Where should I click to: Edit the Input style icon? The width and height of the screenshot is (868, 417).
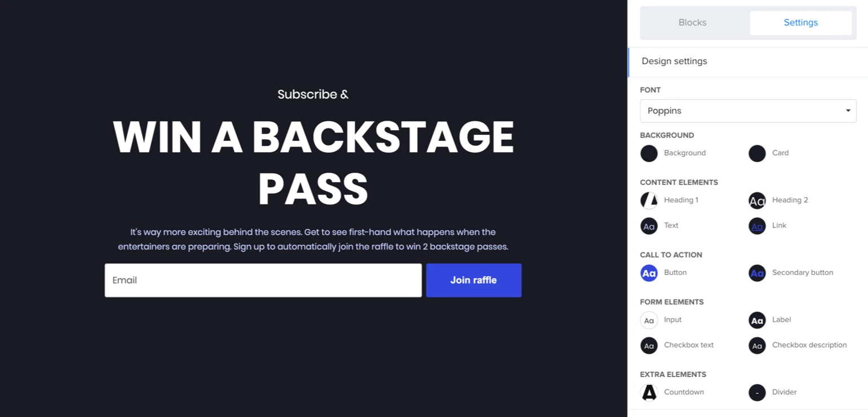tap(649, 320)
